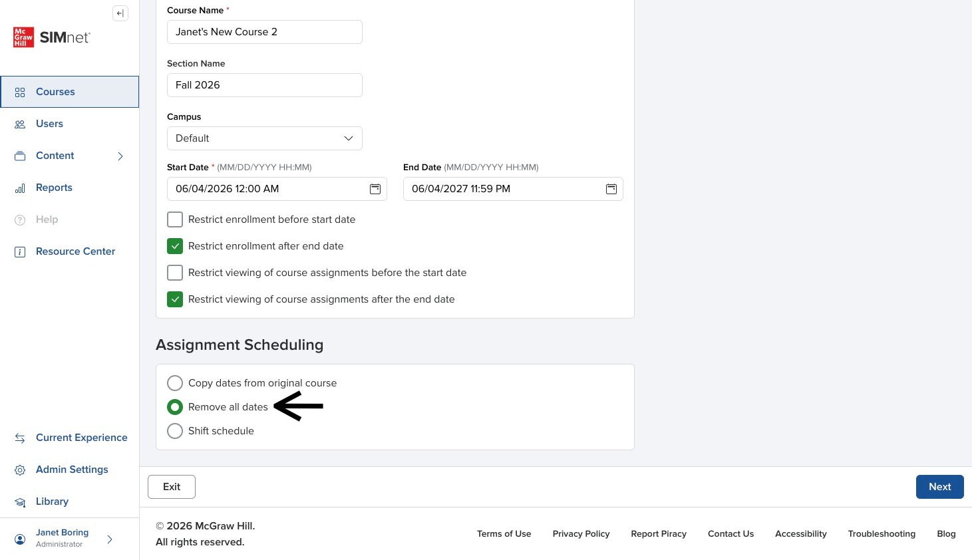Click the Resource Center info icon

tap(20, 252)
